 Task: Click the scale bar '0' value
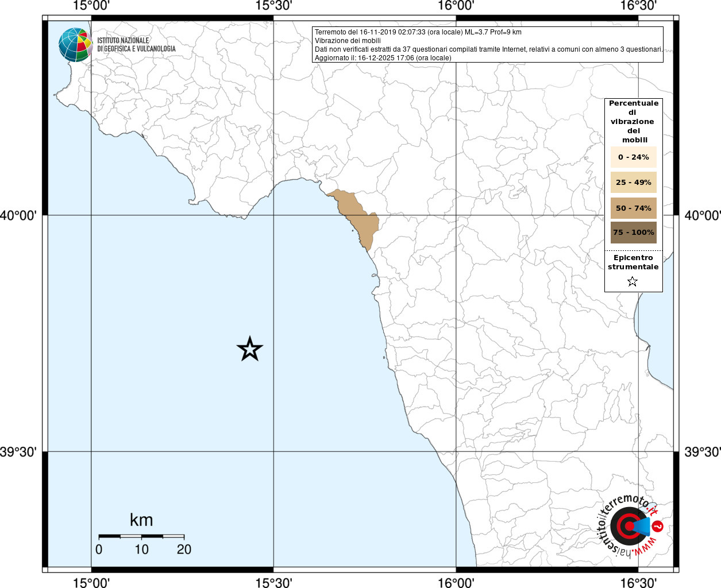99,550
